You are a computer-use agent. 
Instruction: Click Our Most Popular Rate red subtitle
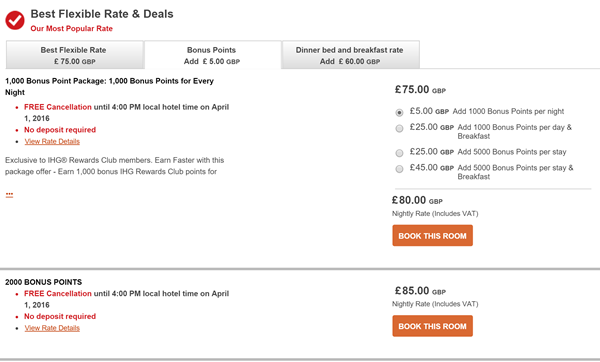[x=72, y=28]
